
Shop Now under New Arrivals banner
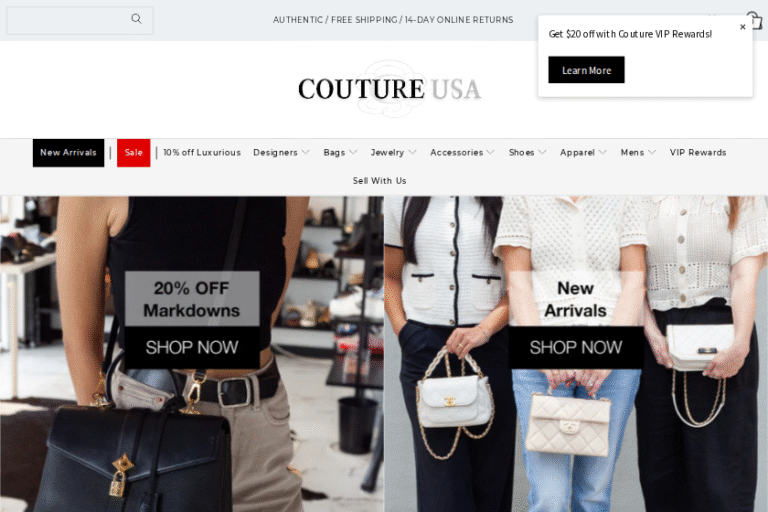click(x=576, y=347)
